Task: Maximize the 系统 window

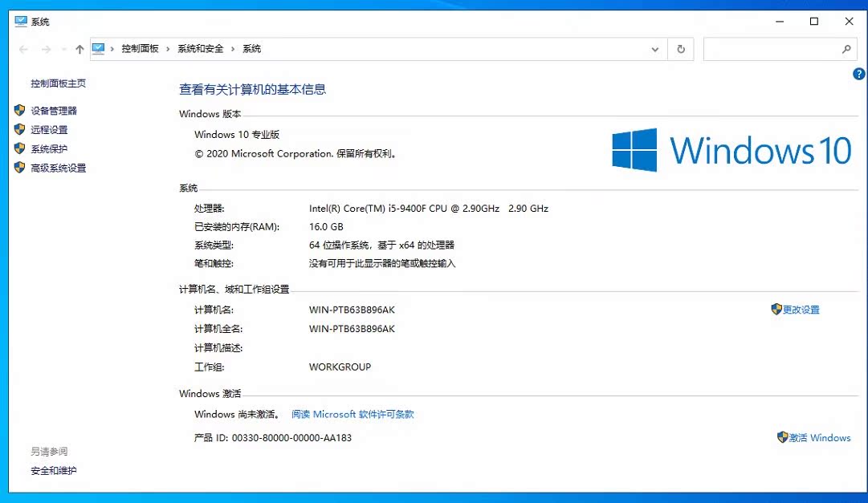Action: [813, 22]
